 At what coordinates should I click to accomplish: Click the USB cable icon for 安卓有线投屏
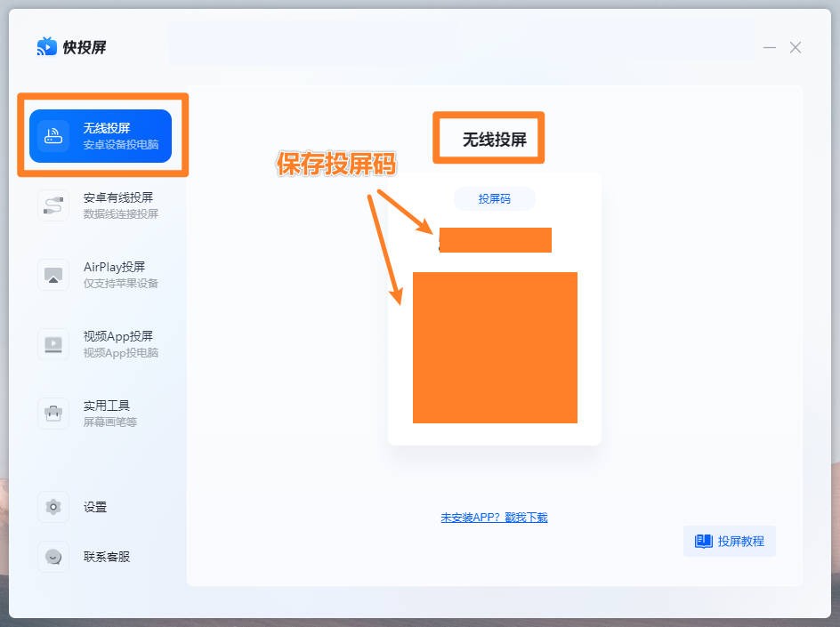coord(52,204)
